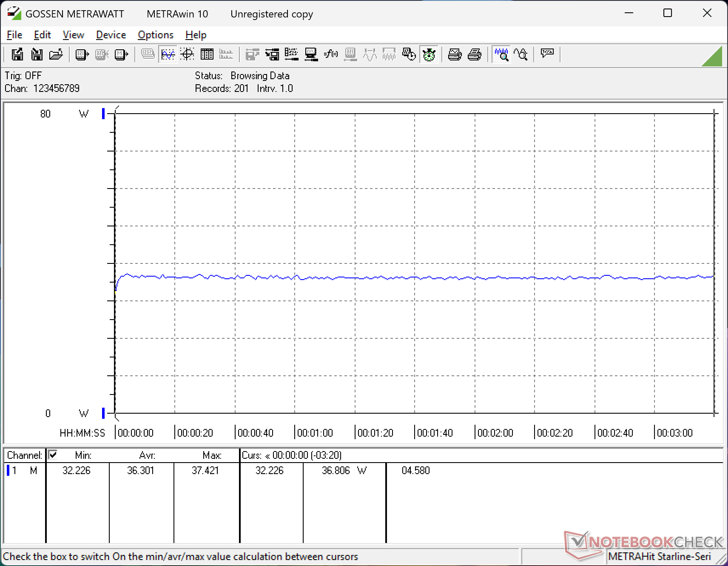Open the Options menu
The width and height of the screenshot is (728, 566).
pos(156,35)
